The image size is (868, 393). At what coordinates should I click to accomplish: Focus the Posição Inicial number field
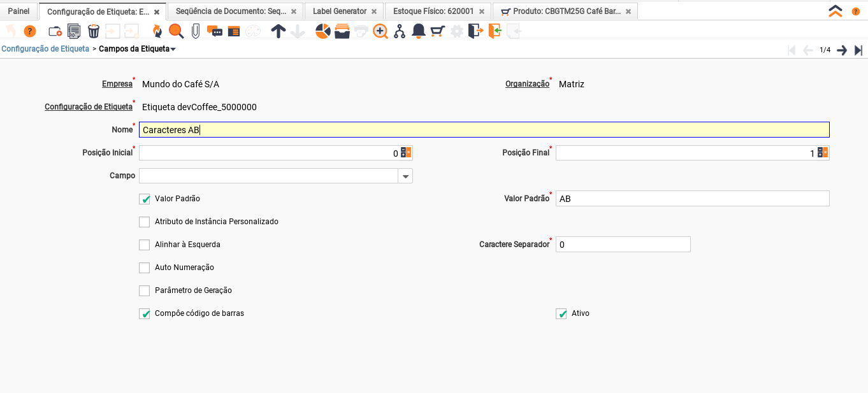click(x=270, y=153)
